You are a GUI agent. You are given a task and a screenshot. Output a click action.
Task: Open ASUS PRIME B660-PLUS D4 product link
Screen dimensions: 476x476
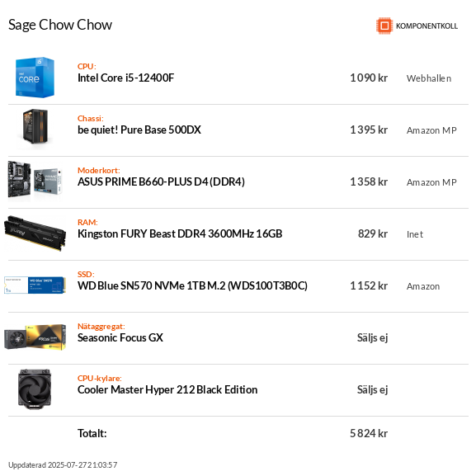click(x=161, y=181)
